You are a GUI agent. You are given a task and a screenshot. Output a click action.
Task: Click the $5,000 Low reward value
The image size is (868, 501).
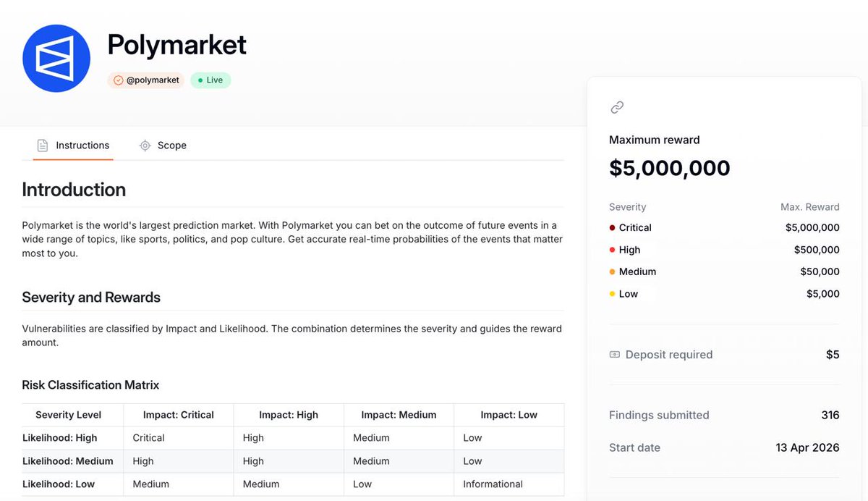[823, 294]
